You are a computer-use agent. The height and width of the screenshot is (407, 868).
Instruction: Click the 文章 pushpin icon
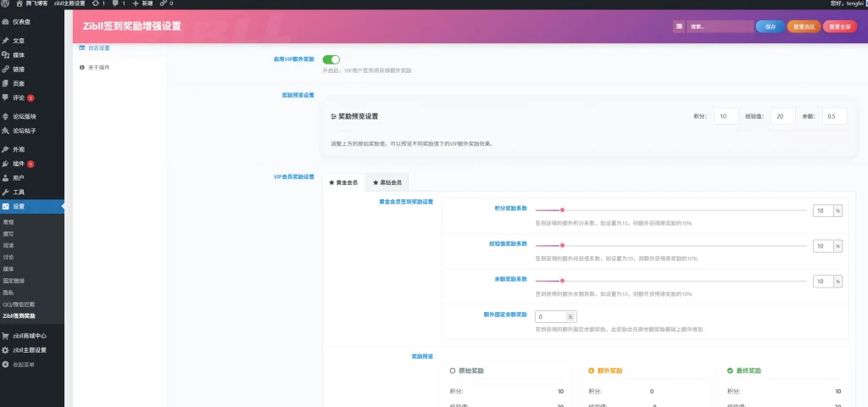[6, 41]
